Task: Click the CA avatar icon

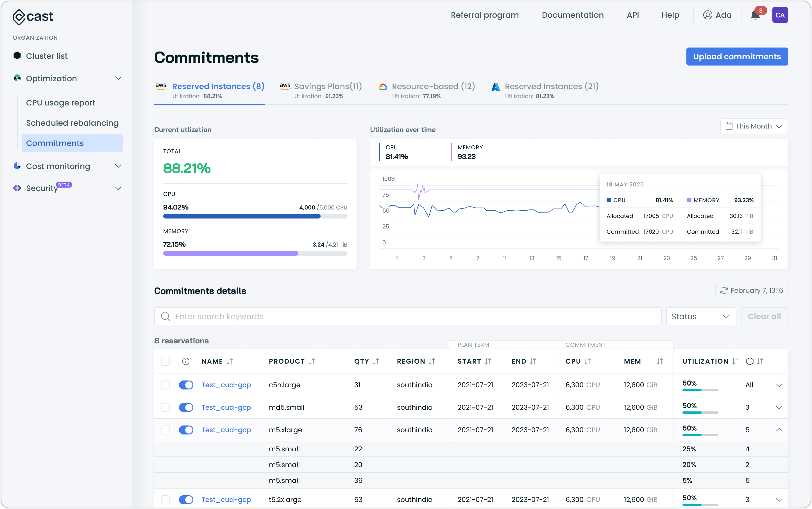Action: (x=780, y=15)
